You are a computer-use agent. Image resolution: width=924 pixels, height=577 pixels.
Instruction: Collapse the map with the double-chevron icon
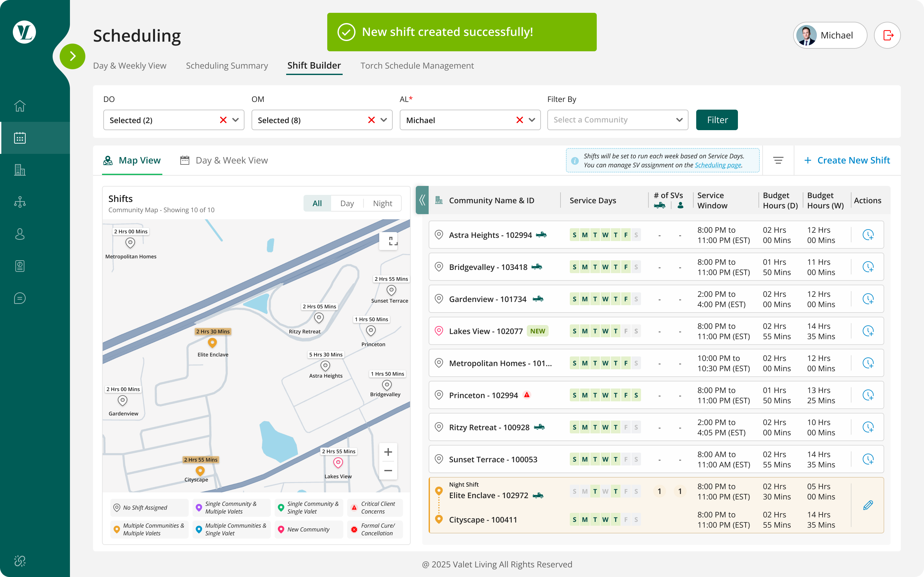[422, 200]
